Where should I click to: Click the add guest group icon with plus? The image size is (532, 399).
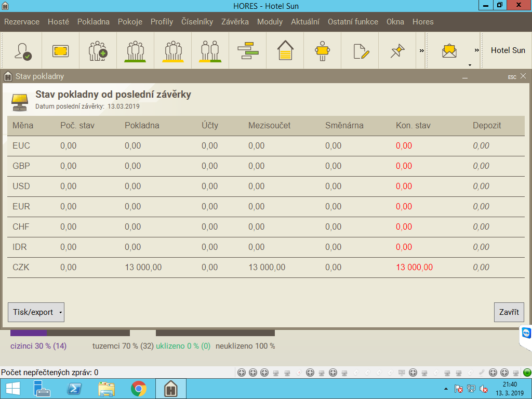click(98, 50)
